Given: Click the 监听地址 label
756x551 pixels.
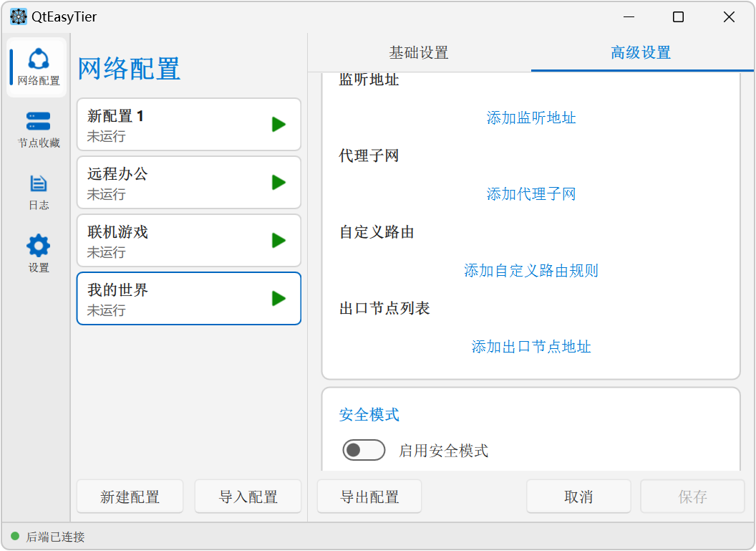Looking at the screenshot, I should click(369, 80).
